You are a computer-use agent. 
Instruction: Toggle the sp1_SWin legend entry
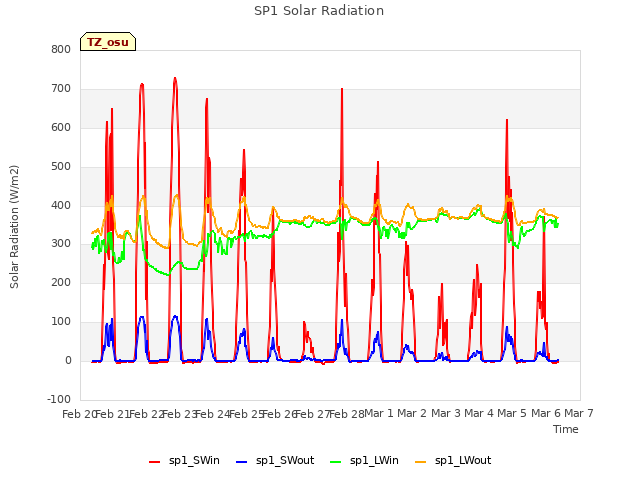(184, 461)
